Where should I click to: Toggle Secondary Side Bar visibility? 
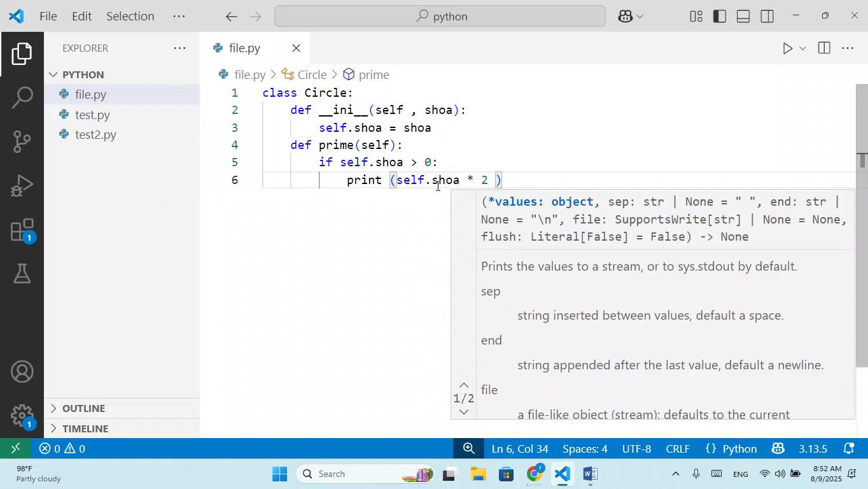click(767, 17)
